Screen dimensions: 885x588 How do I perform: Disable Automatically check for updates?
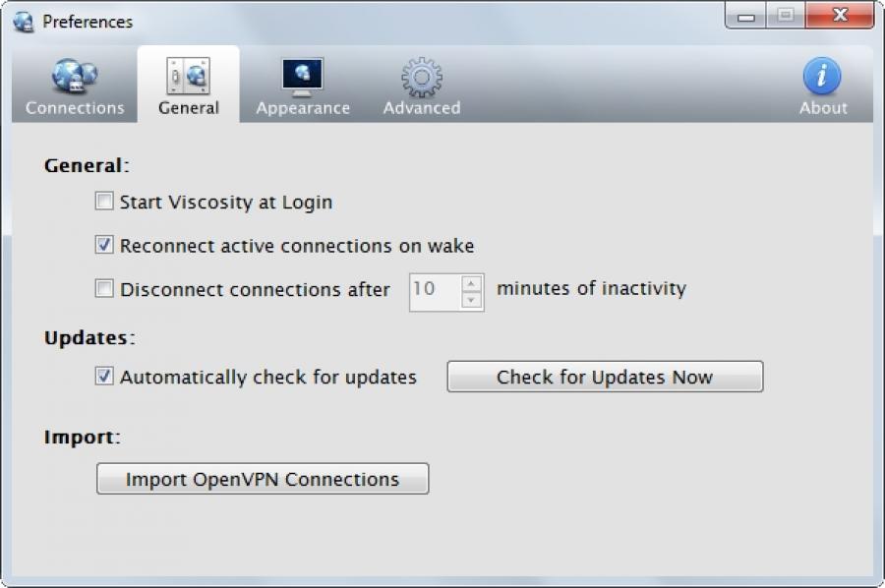pyautogui.click(x=104, y=376)
